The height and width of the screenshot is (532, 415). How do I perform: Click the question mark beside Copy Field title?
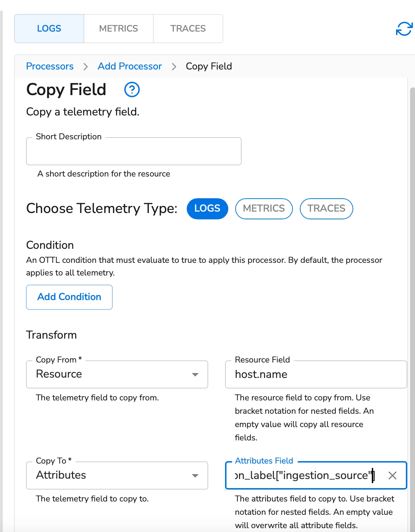click(132, 89)
